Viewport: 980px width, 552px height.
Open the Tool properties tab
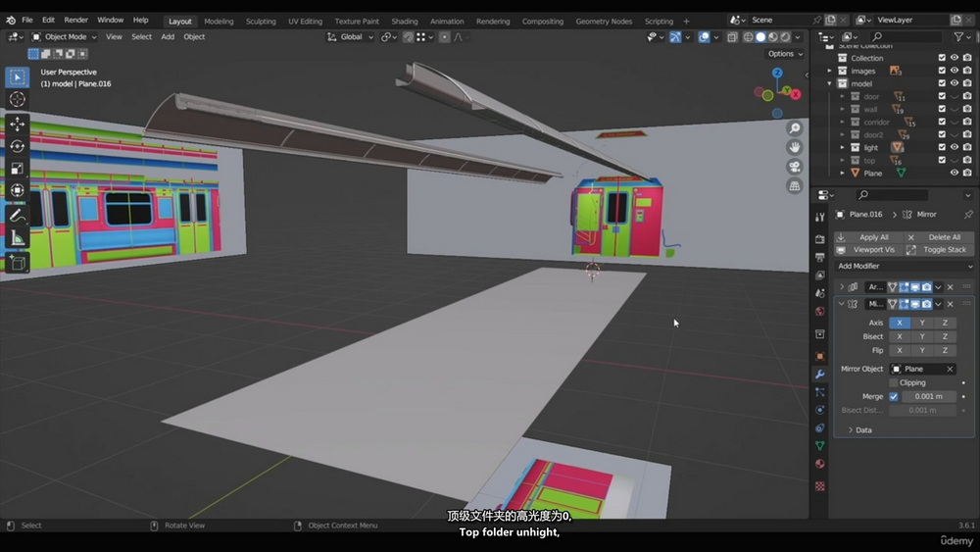click(820, 218)
